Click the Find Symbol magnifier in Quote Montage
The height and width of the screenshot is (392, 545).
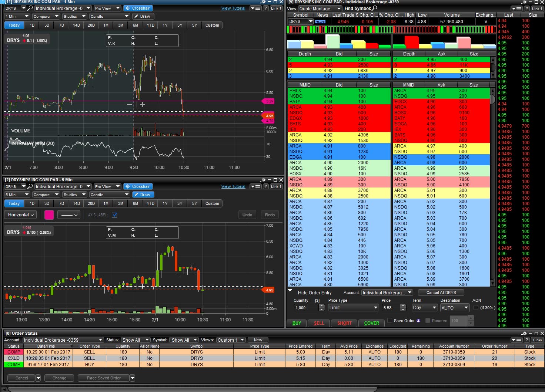point(375,8)
